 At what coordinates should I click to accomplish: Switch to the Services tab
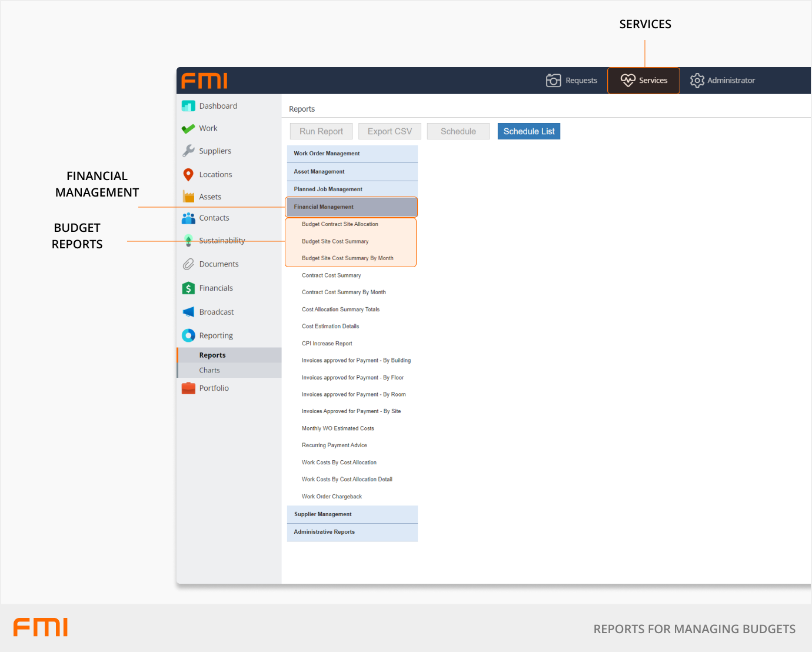click(x=644, y=81)
